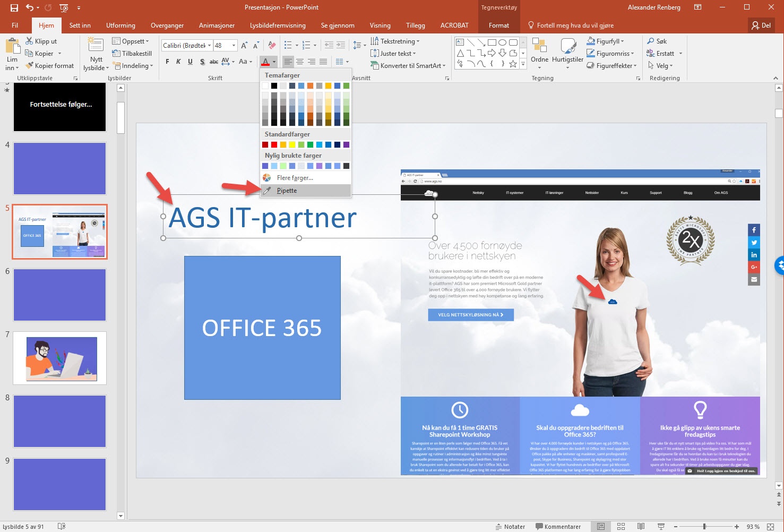Viewport: 784px width, 532px height.
Task: Switch to slide sorter view in status bar
Action: tap(621, 527)
